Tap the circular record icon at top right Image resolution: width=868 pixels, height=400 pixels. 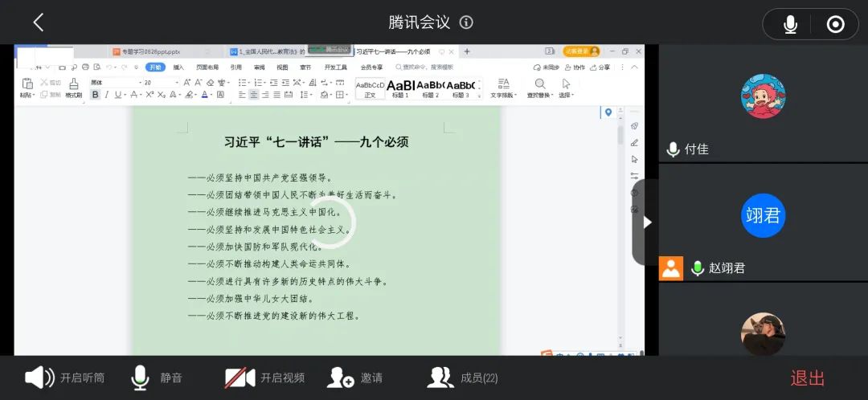click(835, 25)
